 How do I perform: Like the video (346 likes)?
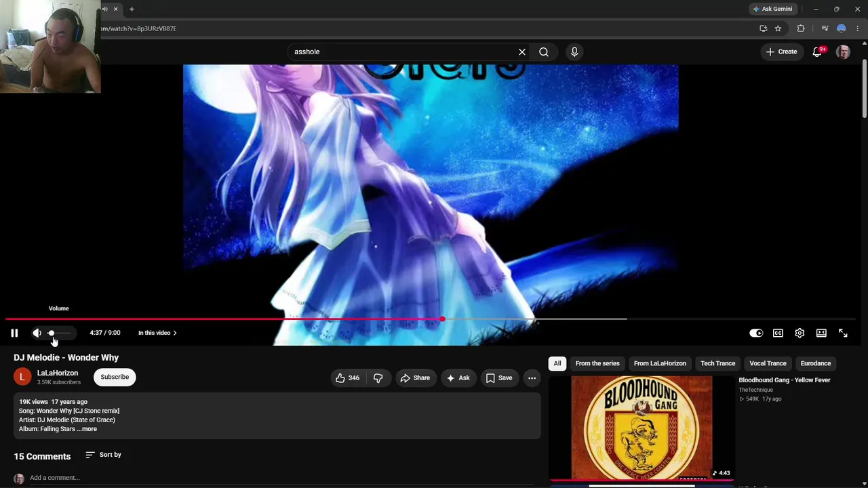tap(347, 378)
